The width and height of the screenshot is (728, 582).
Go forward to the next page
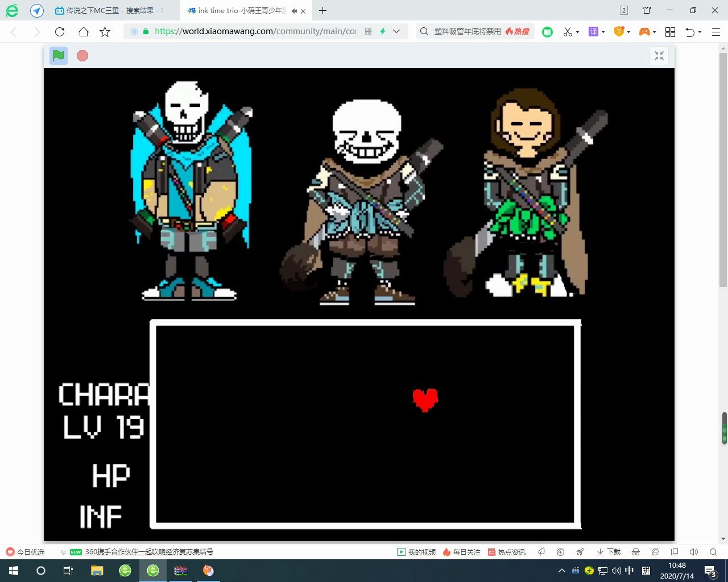pyautogui.click(x=37, y=32)
